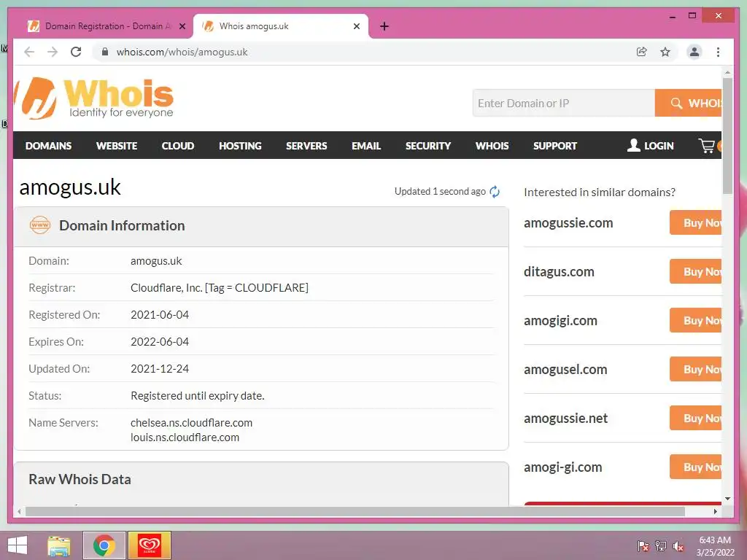
Task: Select the Whois amogus.uk tab
Action: tap(281, 26)
